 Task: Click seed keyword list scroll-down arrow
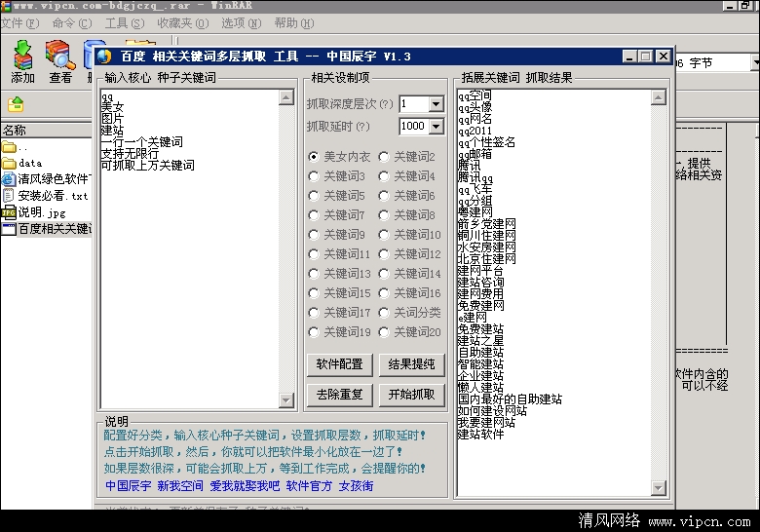(285, 400)
